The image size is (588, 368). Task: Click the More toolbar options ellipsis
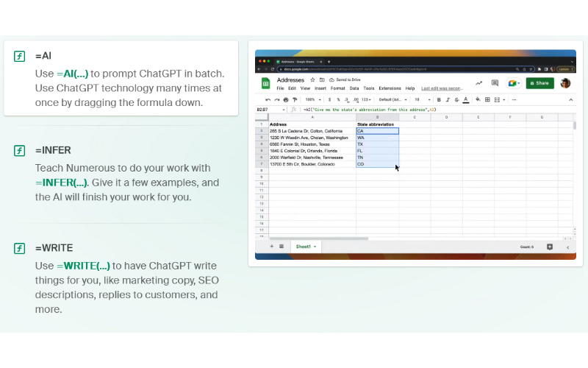click(x=514, y=100)
